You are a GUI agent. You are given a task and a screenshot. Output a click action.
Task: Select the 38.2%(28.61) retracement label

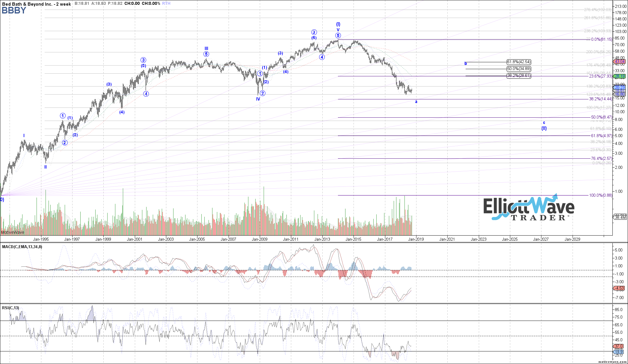tap(519, 76)
